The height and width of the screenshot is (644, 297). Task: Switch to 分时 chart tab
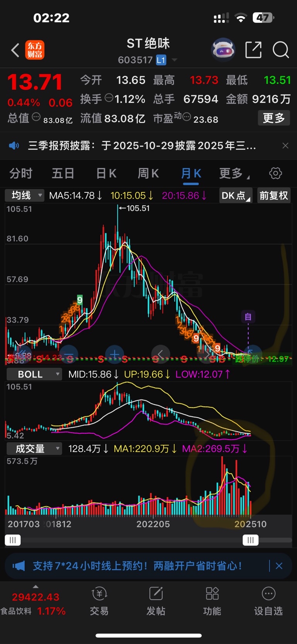click(x=21, y=173)
